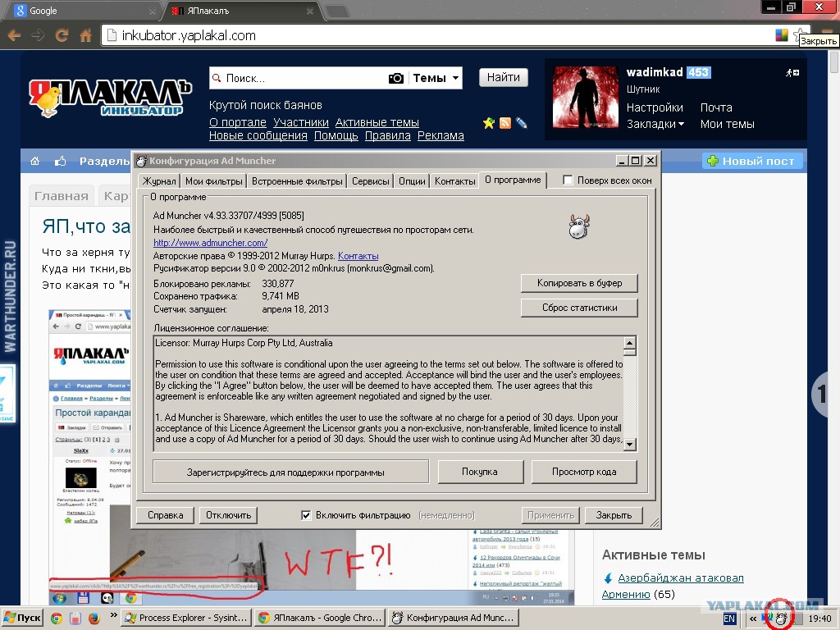This screenshot has height=630, width=840.
Task: Click the logout running-man icon
Action: coord(792,72)
